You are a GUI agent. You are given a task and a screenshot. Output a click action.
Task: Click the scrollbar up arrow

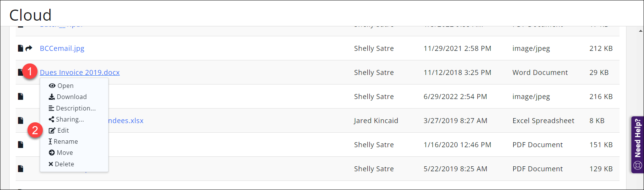641,31
